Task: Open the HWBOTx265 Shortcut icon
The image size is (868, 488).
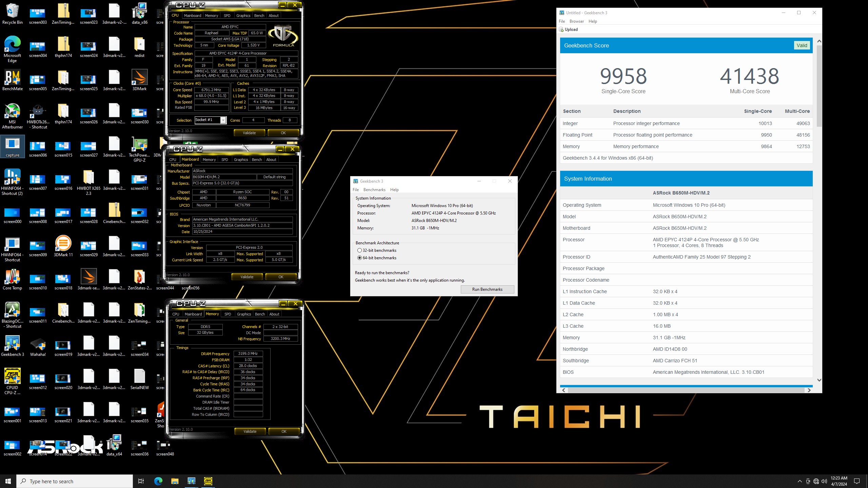Action: pos(38,115)
